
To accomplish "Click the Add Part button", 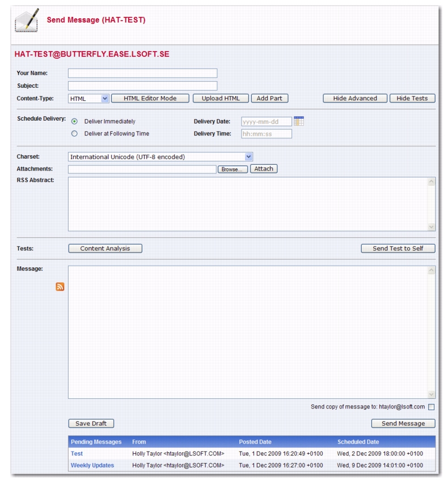I will coord(269,99).
